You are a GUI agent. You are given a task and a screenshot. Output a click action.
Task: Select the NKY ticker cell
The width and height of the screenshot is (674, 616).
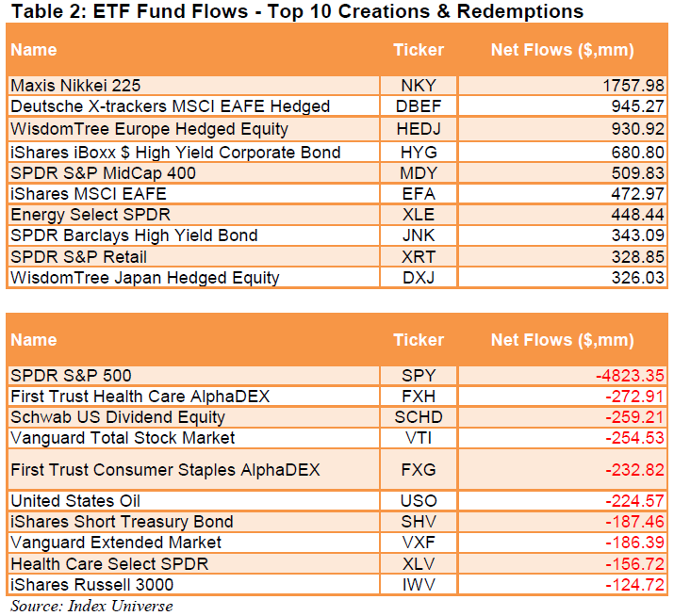click(x=419, y=86)
